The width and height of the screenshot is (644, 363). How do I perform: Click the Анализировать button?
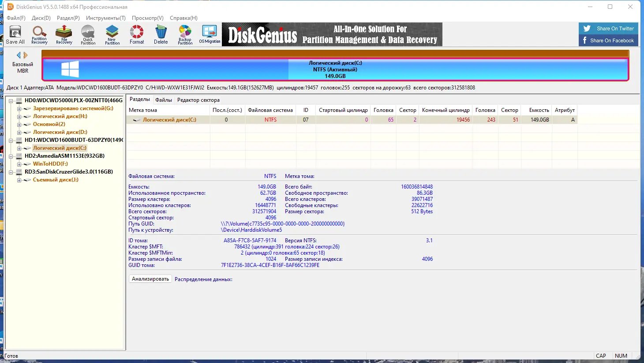(150, 278)
